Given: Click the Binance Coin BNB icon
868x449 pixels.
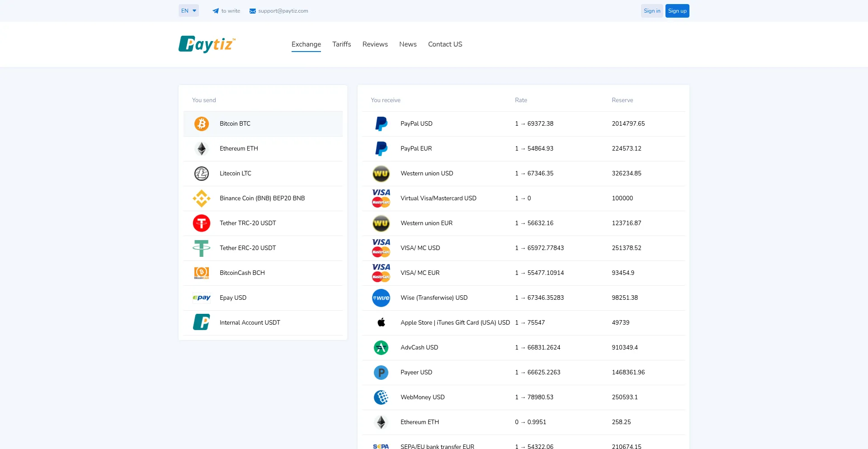Looking at the screenshot, I should (x=202, y=199).
